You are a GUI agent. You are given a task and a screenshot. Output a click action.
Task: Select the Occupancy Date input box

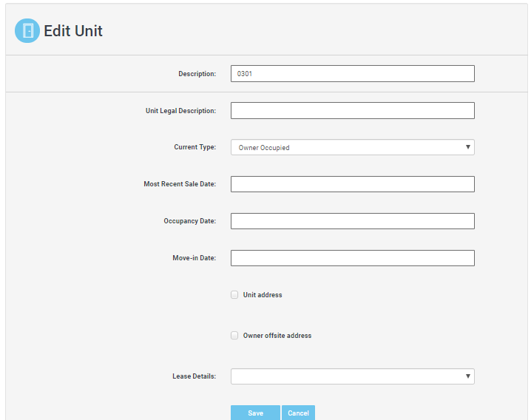(352, 221)
